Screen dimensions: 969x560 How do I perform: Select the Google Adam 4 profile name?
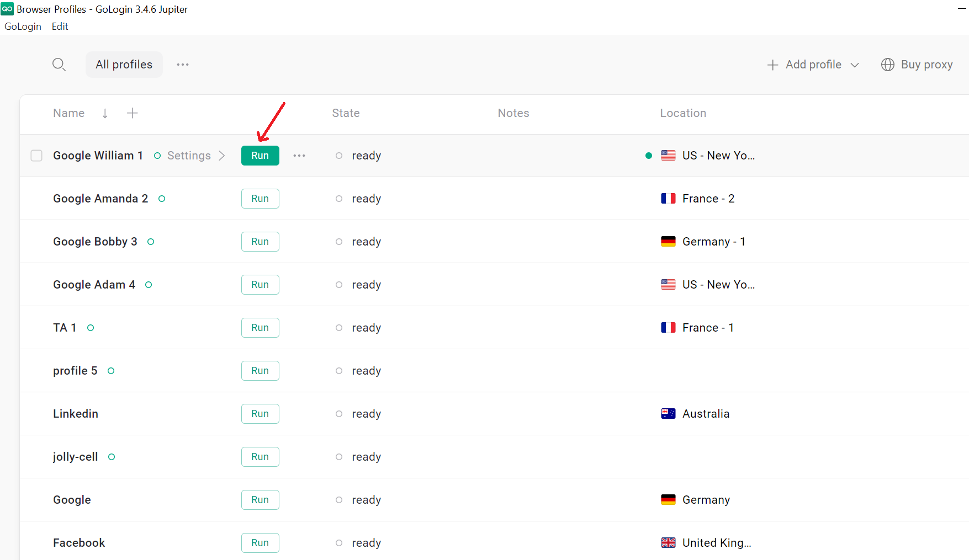click(94, 285)
